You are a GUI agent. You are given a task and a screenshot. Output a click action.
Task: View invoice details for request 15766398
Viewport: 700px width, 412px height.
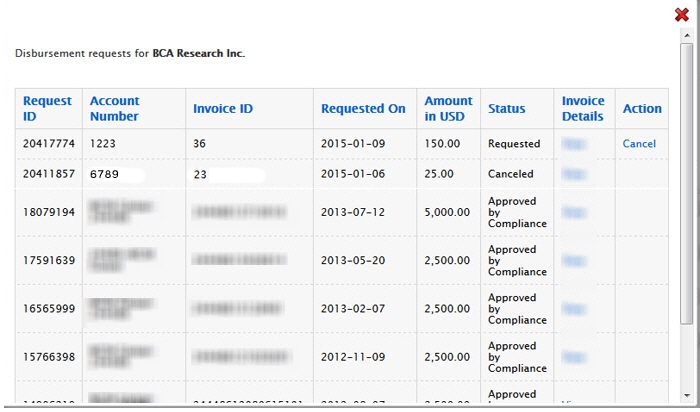point(573,356)
